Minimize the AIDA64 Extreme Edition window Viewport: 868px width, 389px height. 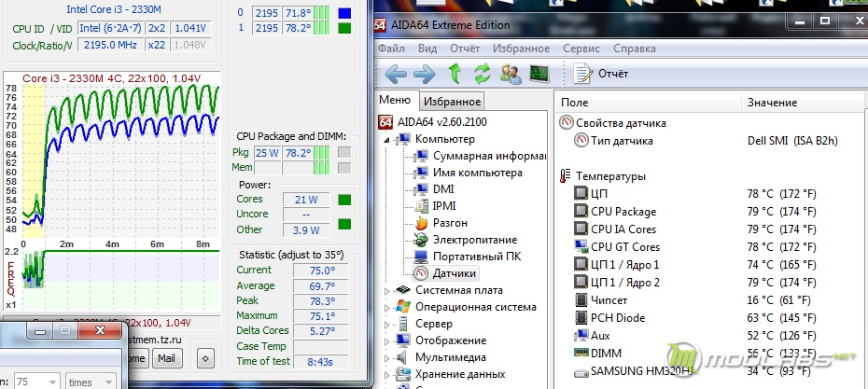click(x=801, y=21)
